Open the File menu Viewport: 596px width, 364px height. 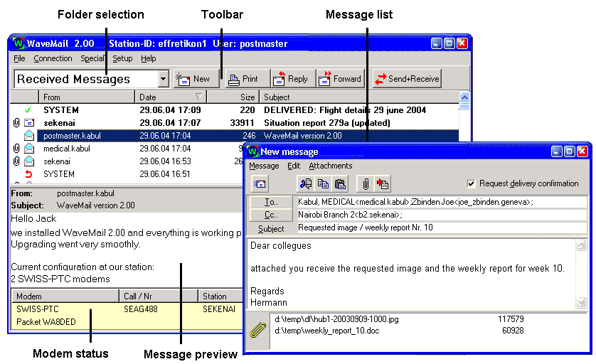(x=19, y=58)
